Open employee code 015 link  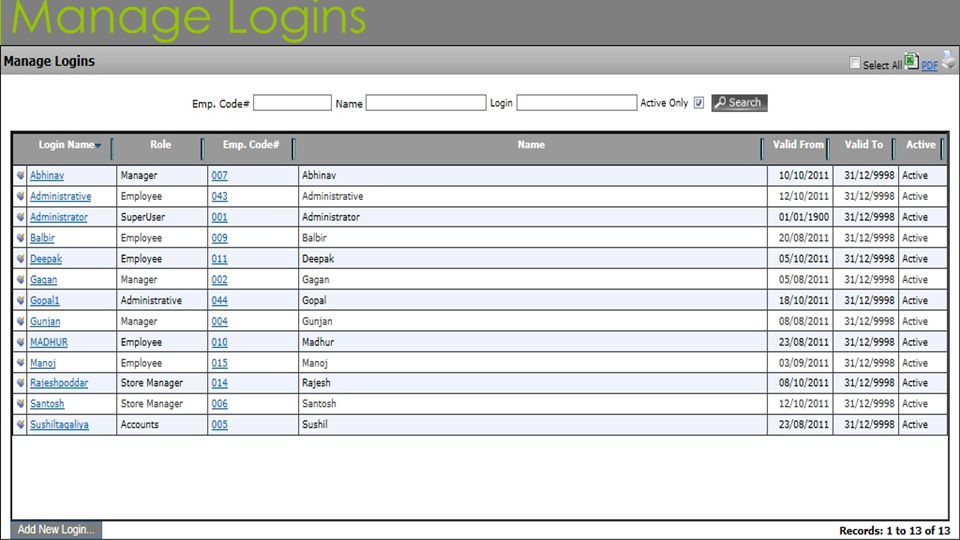point(220,363)
